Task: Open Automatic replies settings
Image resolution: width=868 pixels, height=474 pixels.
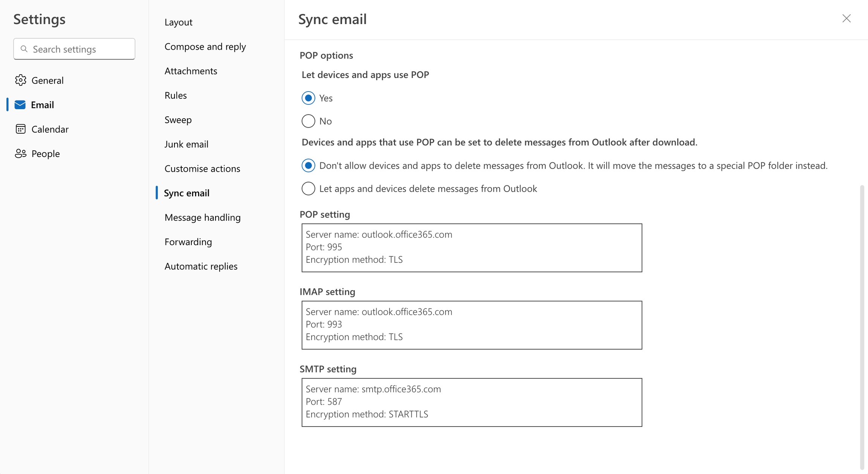Action: click(x=201, y=267)
